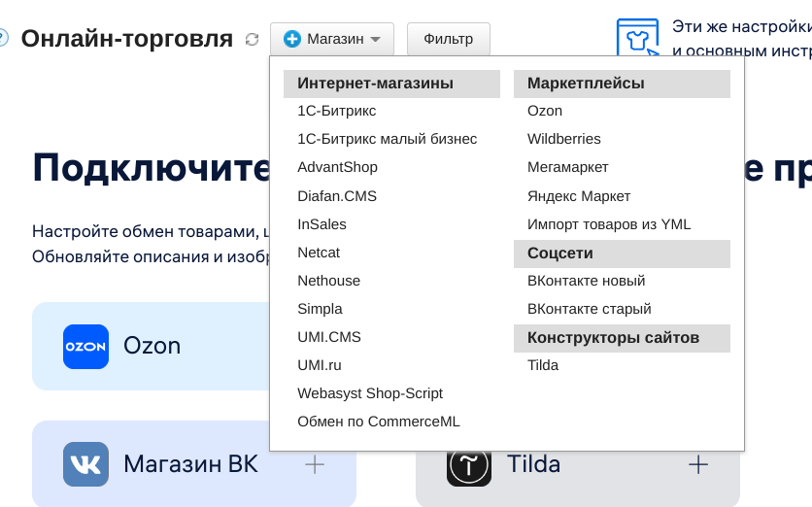
Task: Open the Фильтр button
Action: click(x=449, y=39)
